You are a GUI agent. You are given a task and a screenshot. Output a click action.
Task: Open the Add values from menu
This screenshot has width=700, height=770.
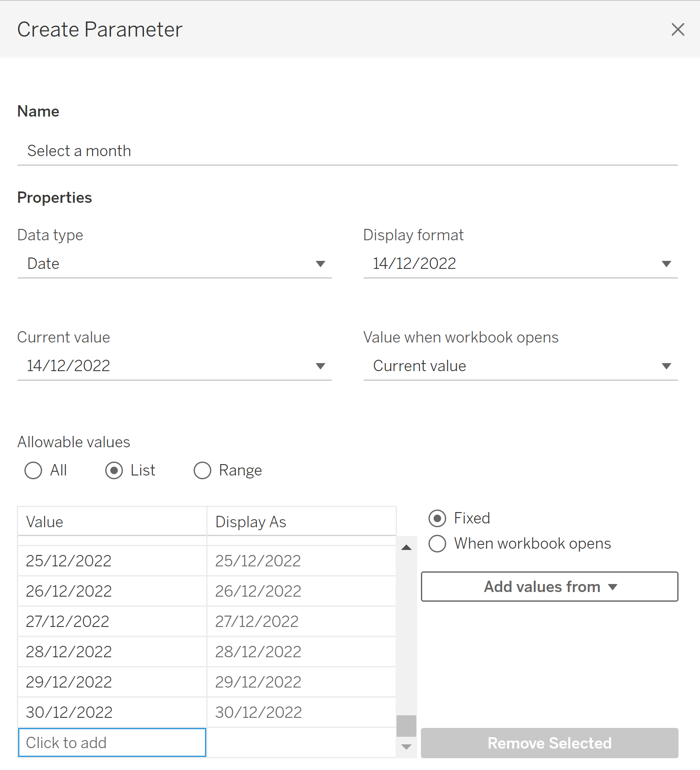[x=549, y=587]
